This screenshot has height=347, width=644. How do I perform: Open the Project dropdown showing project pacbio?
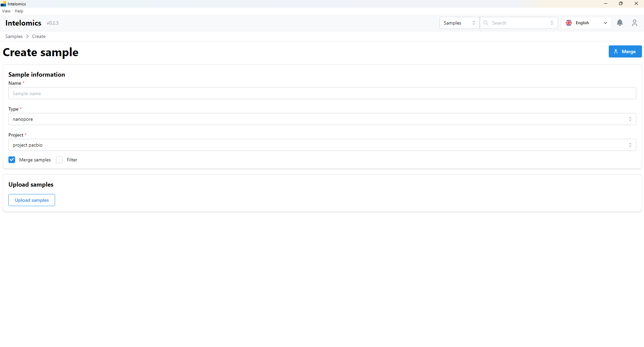tap(322, 145)
